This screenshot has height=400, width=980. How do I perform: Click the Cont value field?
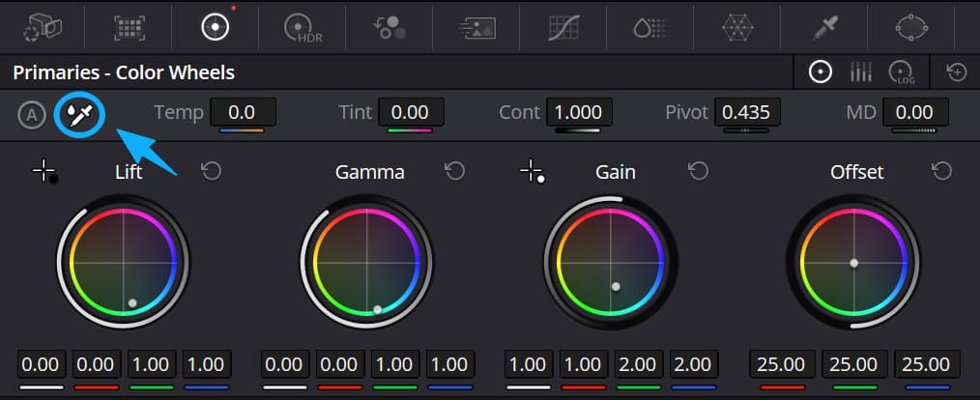[579, 112]
